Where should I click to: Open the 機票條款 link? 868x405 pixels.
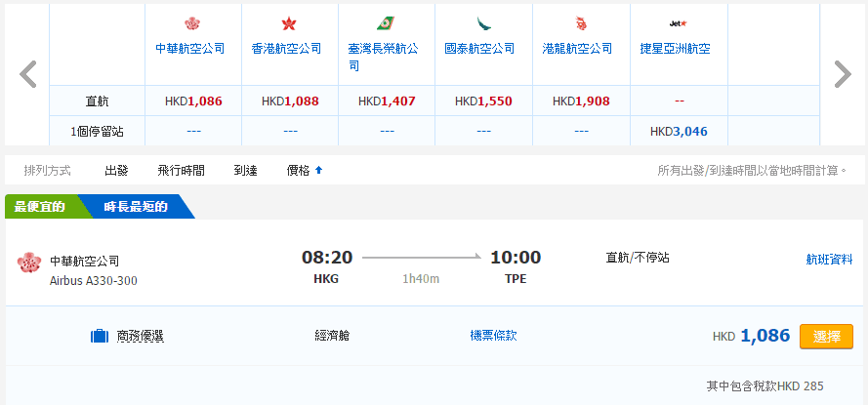[493, 336]
